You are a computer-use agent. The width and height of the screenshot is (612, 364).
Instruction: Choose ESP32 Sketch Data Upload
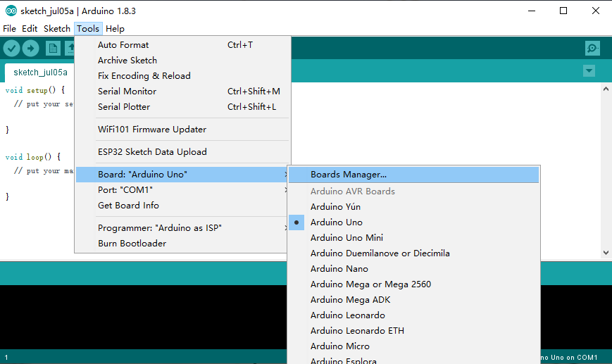(x=182, y=152)
